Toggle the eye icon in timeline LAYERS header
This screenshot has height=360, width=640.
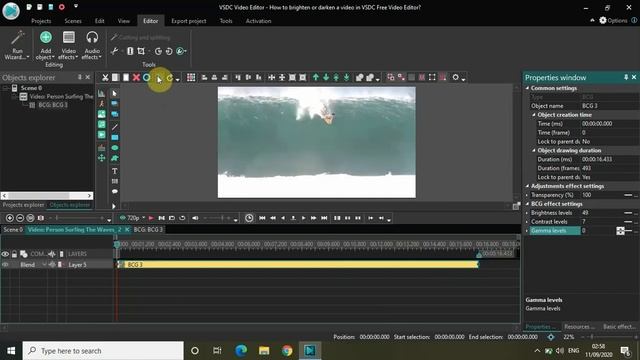[x=5, y=254]
